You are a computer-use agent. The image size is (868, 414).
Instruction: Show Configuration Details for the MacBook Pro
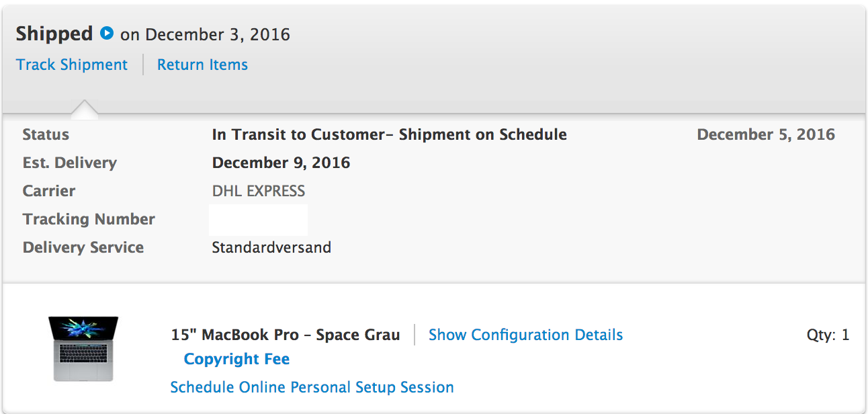click(x=525, y=335)
